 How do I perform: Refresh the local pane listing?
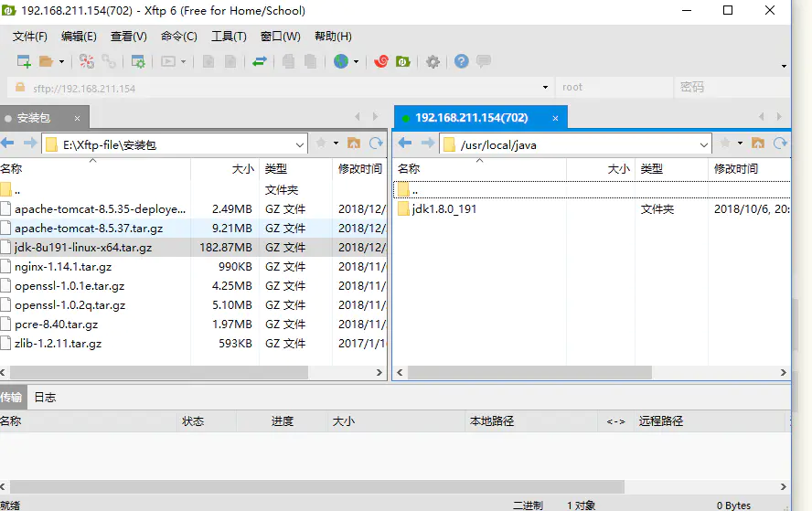[376, 143]
